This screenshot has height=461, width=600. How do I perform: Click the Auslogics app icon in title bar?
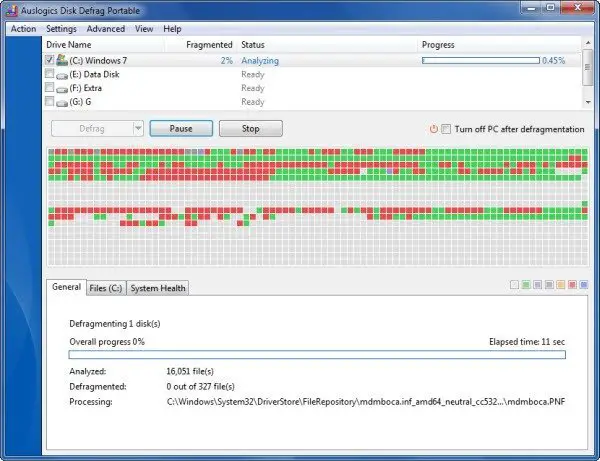[x=12, y=11]
